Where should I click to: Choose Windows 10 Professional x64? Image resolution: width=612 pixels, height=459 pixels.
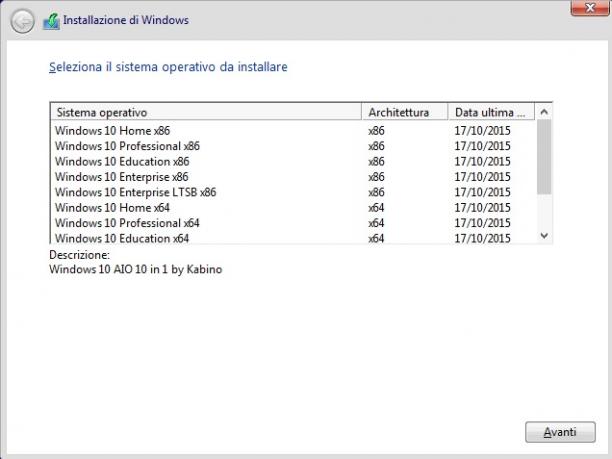click(292, 223)
